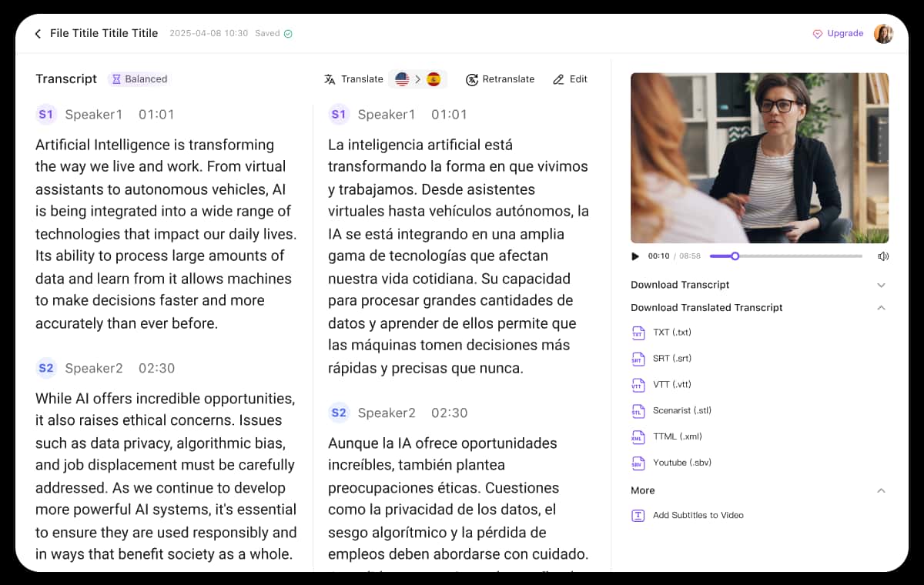Click the Retranslate button

500,79
